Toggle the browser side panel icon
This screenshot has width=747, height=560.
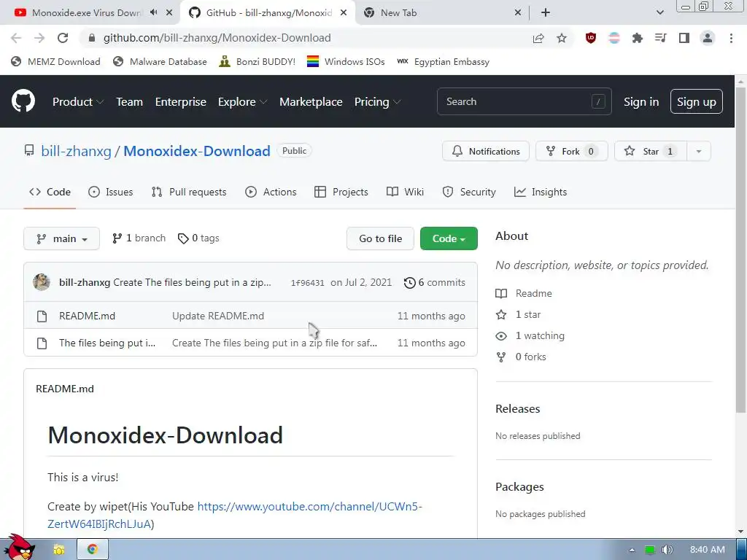click(684, 38)
